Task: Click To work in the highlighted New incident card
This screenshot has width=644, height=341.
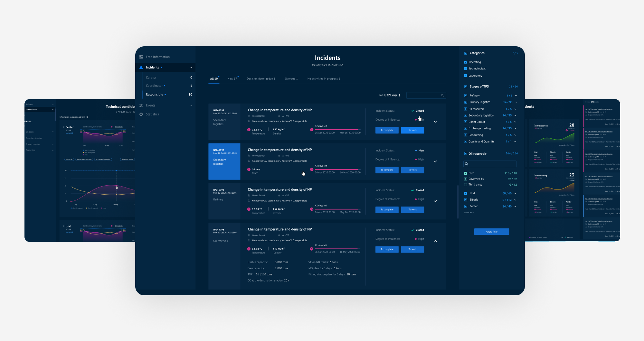Action: 412,170
